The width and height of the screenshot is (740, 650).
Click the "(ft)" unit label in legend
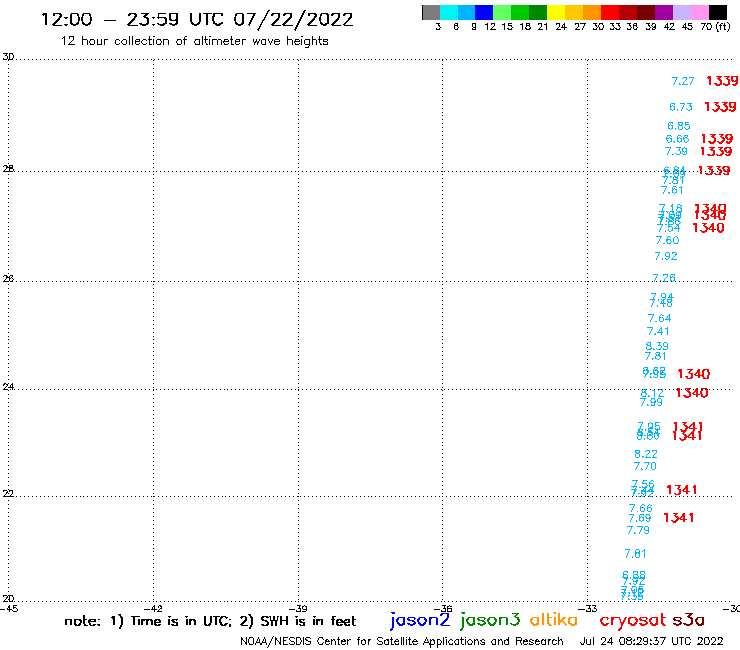(723, 27)
